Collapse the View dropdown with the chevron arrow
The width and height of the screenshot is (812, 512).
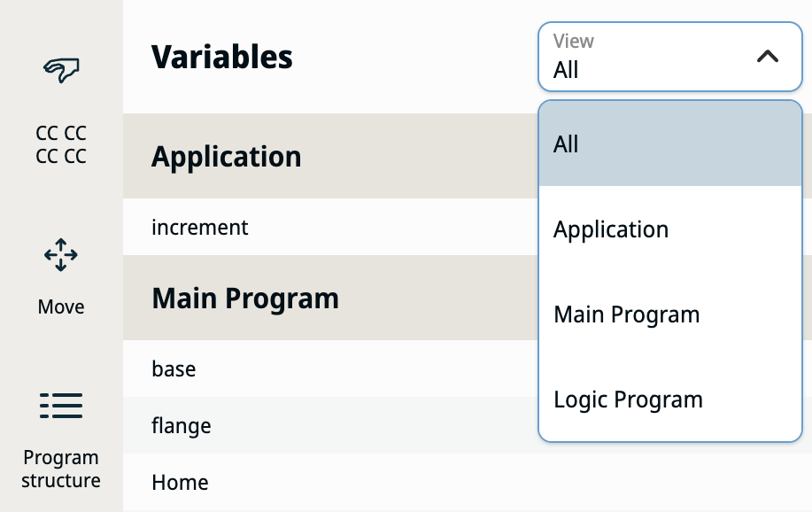point(768,56)
